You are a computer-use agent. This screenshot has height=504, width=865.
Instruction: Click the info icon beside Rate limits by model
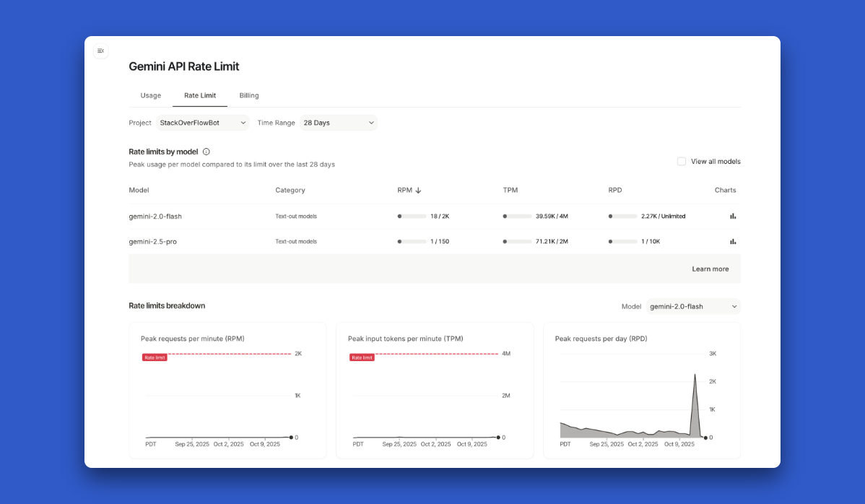207,152
